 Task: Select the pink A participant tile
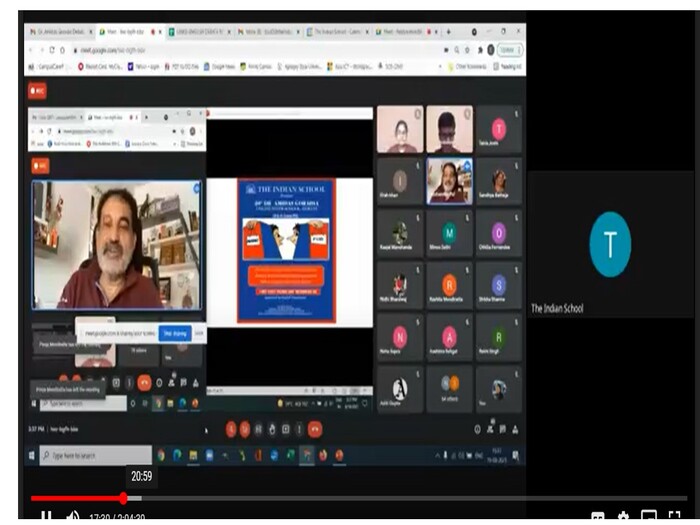point(449,337)
